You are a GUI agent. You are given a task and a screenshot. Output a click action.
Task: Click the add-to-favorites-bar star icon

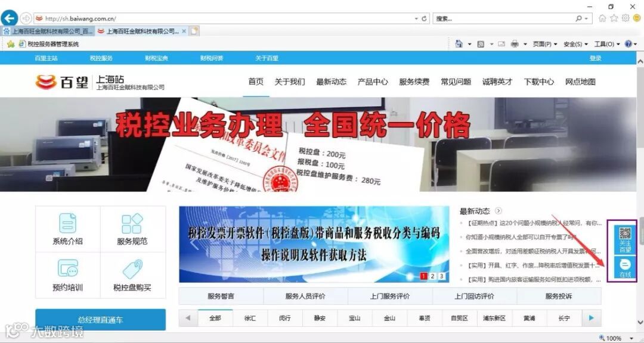coord(11,44)
